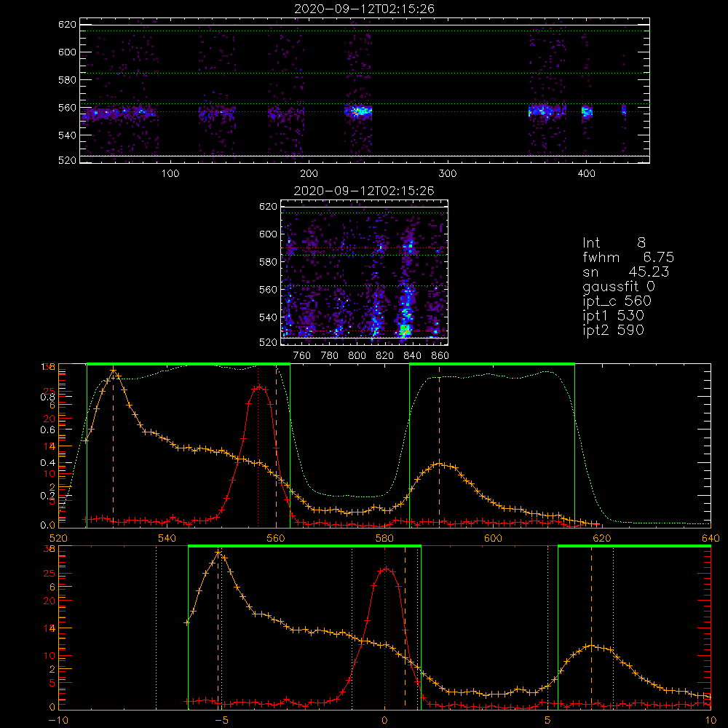Viewport: 728px width, 728px height.
Task: Click the middle plot title 2020-09-12T02:15:26
Action: coord(364,191)
